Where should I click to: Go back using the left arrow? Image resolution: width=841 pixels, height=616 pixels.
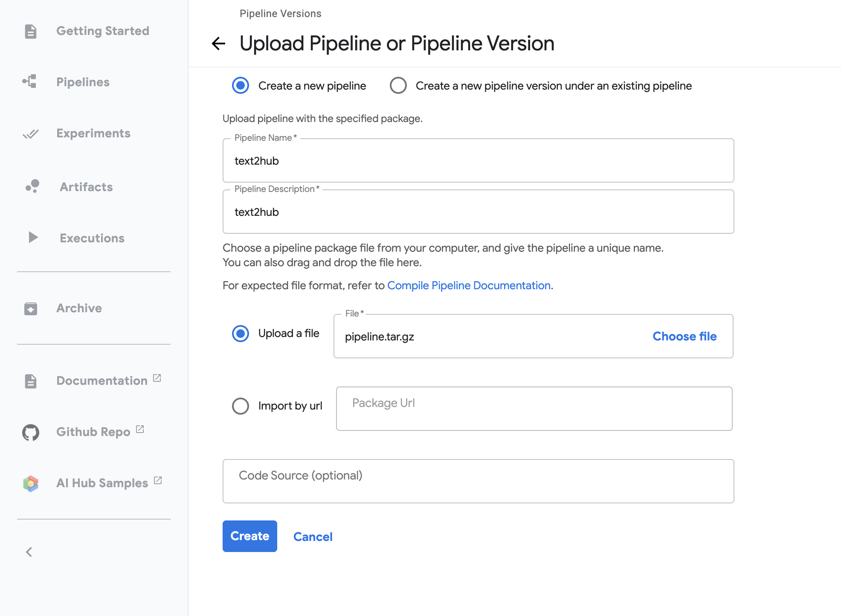click(x=218, y=44)
